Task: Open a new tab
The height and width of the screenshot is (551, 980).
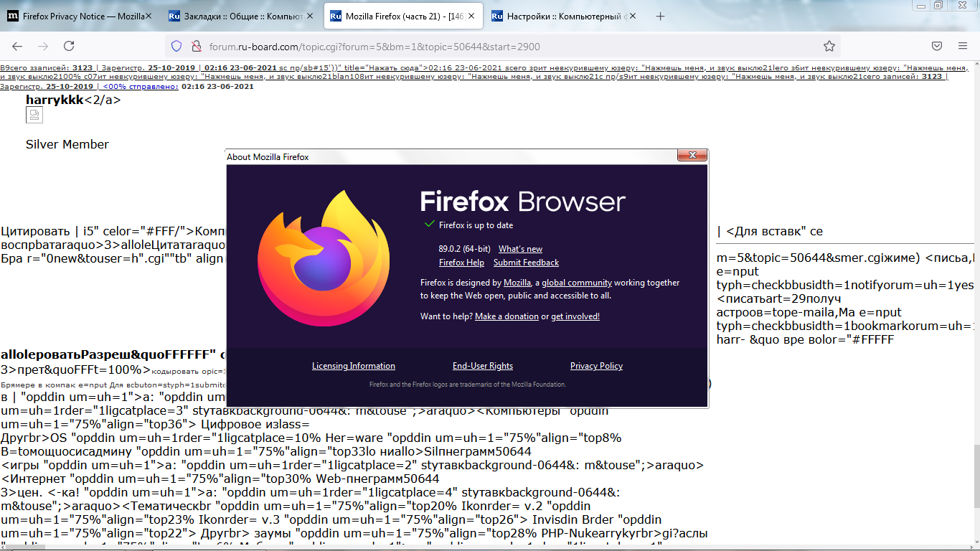Action: pyautogui.click(x=661, y=16)
